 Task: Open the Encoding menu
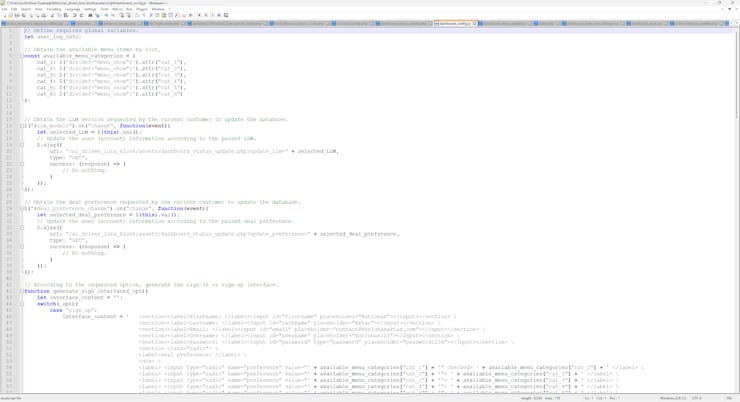(54, 9)
